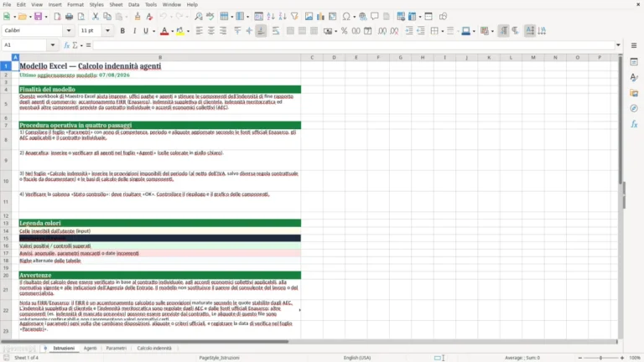Image resolution: width=644 pixels, height=362 pixels.
Task: Click the font color red A swatch
Action: (164, 31)
